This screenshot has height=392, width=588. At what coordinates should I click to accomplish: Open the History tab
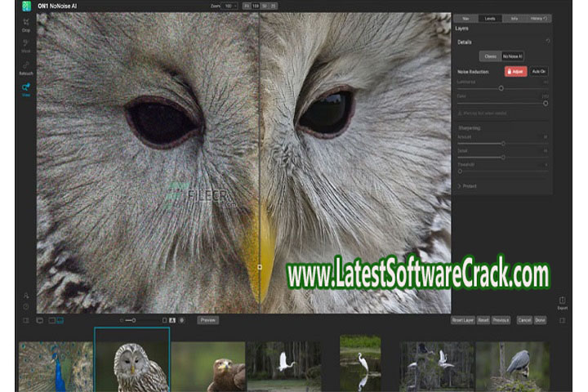[x=540, y=18]
